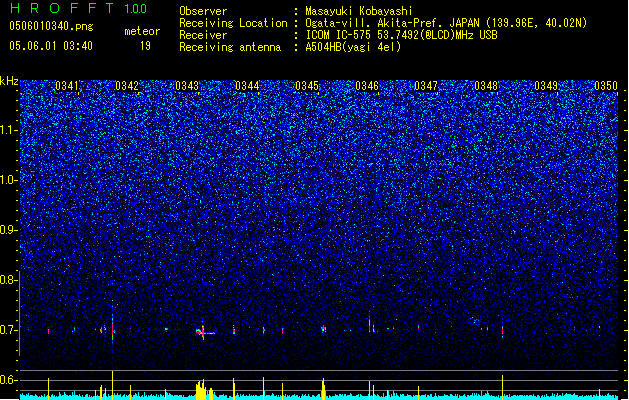Image resolution: width=629 pixels, height=400 pixels.
Task: Click the tall meteor echo streak before 0342
Action: click(113, 327)
